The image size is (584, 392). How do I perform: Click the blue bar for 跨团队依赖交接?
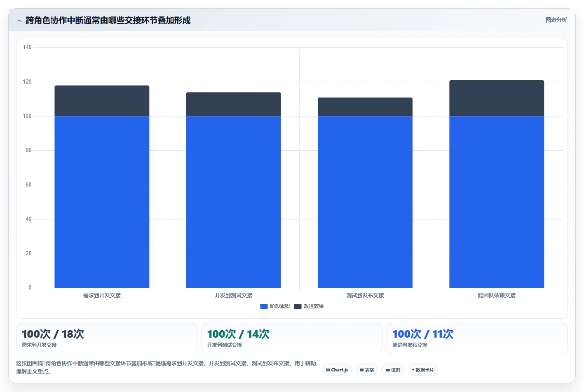point(497,202)
